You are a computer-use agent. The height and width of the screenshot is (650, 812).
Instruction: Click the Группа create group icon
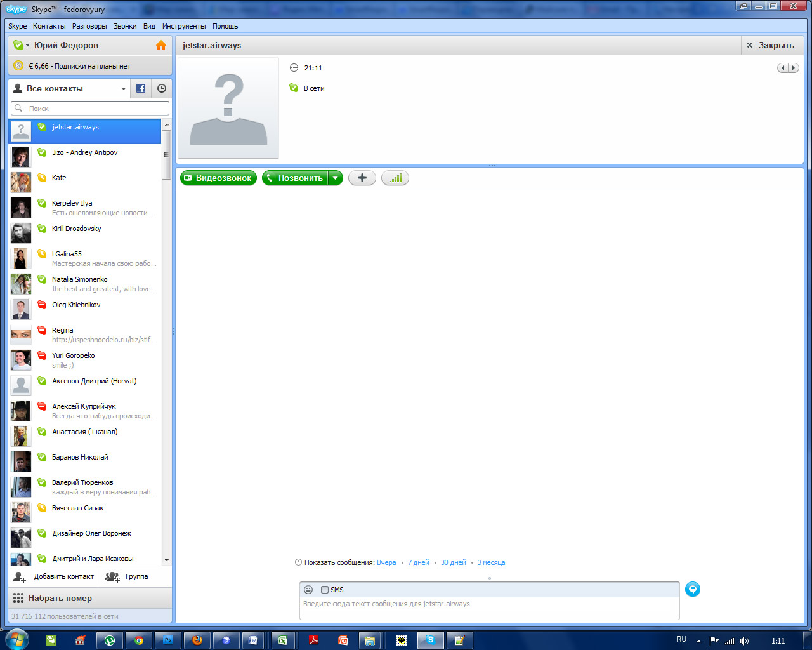pyautogui.click(x=112, y=577)
